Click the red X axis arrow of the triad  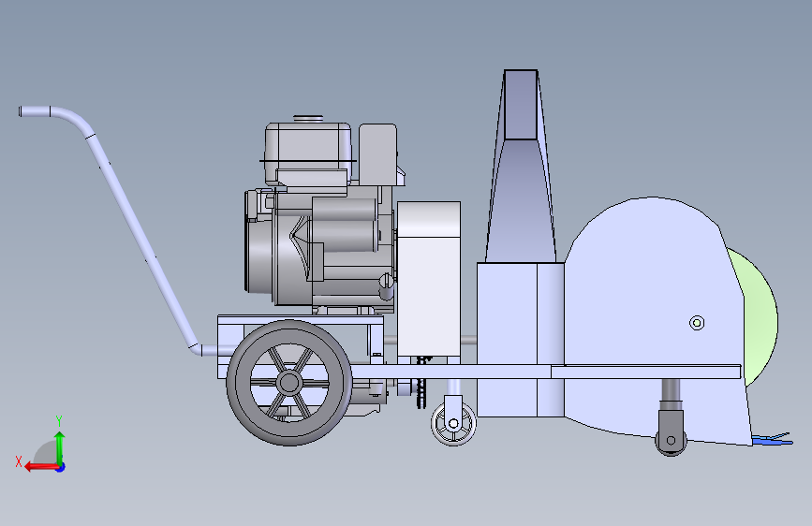tap(40, 467)
